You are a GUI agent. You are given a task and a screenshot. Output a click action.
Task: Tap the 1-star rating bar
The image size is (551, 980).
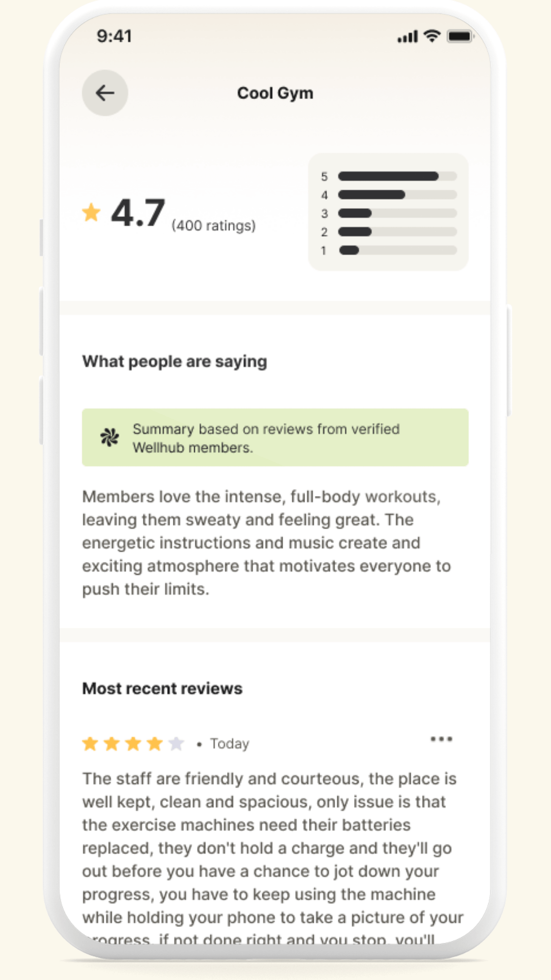(397, 250)
